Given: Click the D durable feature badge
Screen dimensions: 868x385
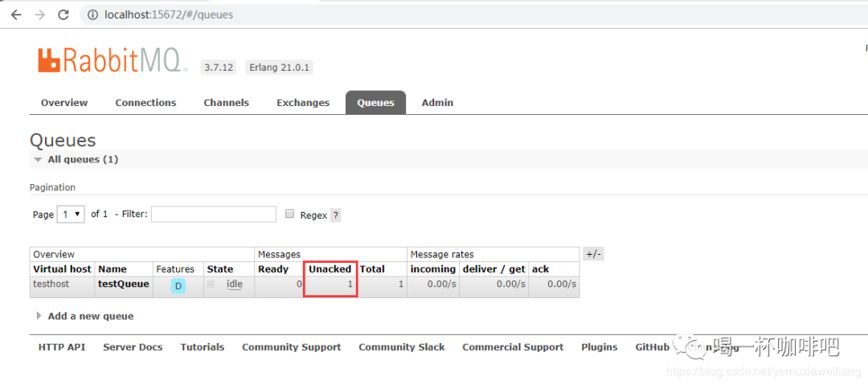Looking at the screenshot, I should 178,286.
